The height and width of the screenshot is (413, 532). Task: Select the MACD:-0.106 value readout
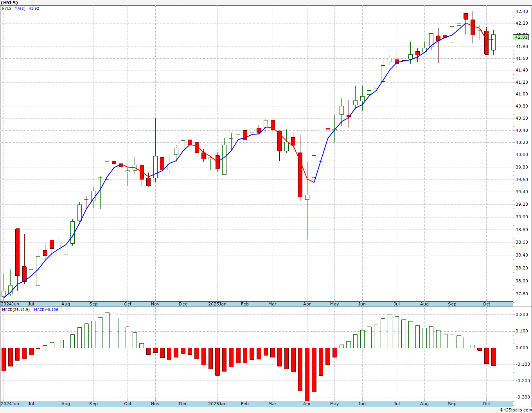[46, 309]
